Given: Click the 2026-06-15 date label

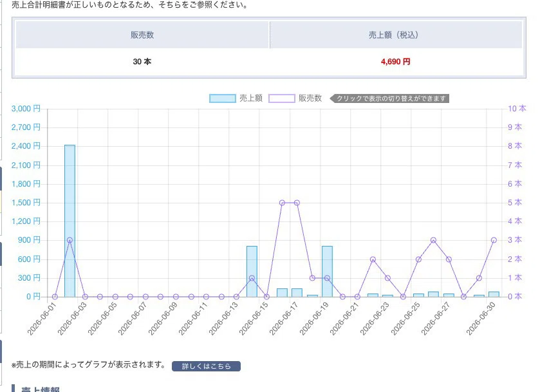Looking at the screenshot, I should click(254, 318).
